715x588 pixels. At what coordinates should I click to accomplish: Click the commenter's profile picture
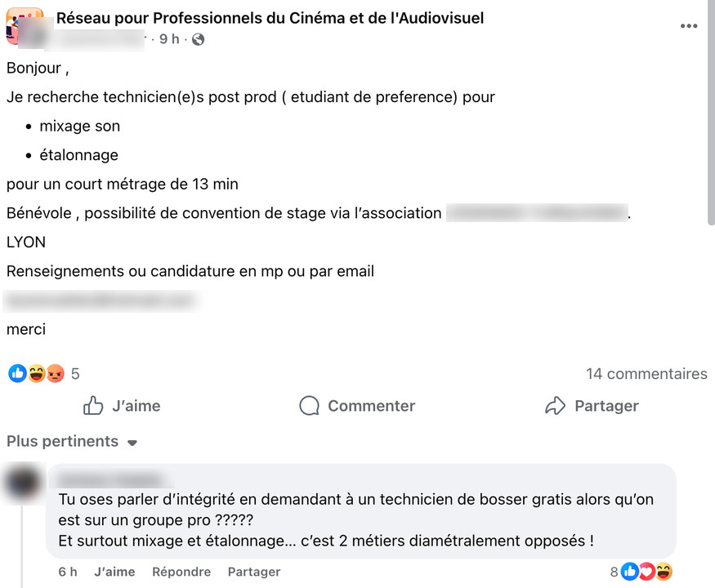tap(22, 482)
